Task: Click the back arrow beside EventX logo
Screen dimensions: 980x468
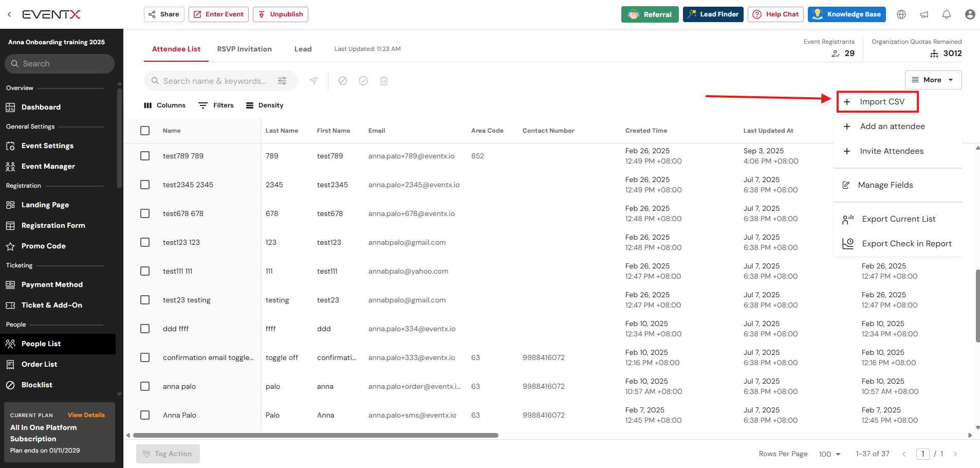Action: (x=9, y=14)
